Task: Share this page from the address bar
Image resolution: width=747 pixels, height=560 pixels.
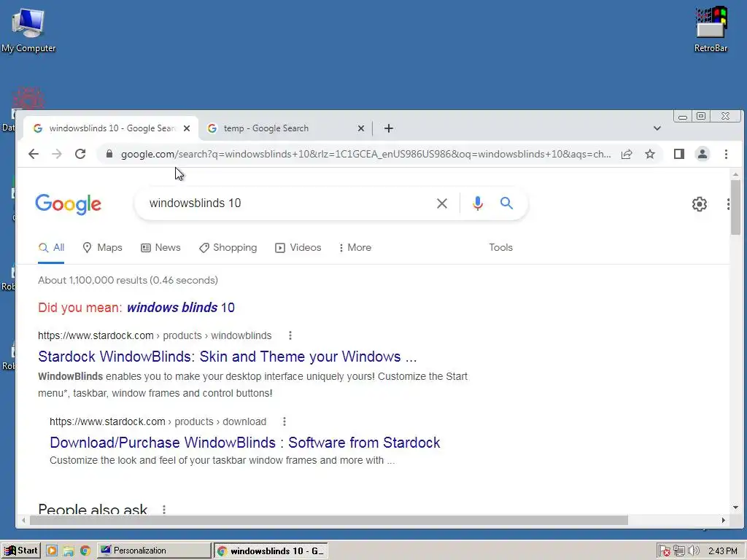Action: 627,154
